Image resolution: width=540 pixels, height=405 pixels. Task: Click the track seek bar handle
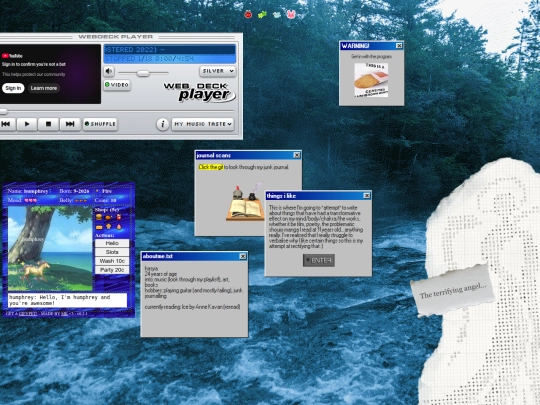[x=3, y=111]
